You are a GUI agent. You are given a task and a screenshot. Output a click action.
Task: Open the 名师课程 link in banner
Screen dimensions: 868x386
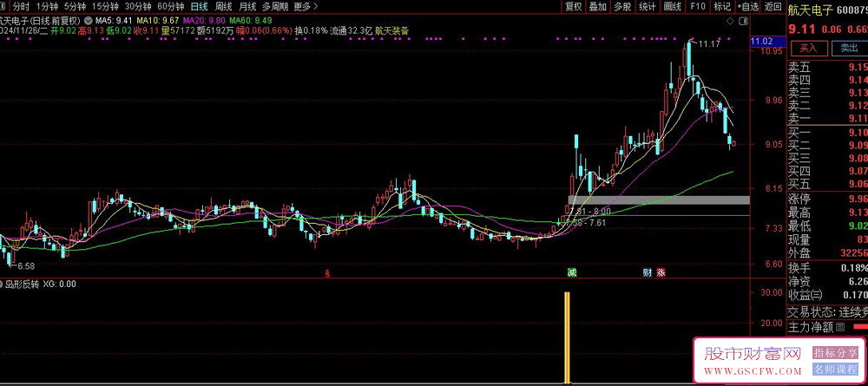tap(835, 370)
